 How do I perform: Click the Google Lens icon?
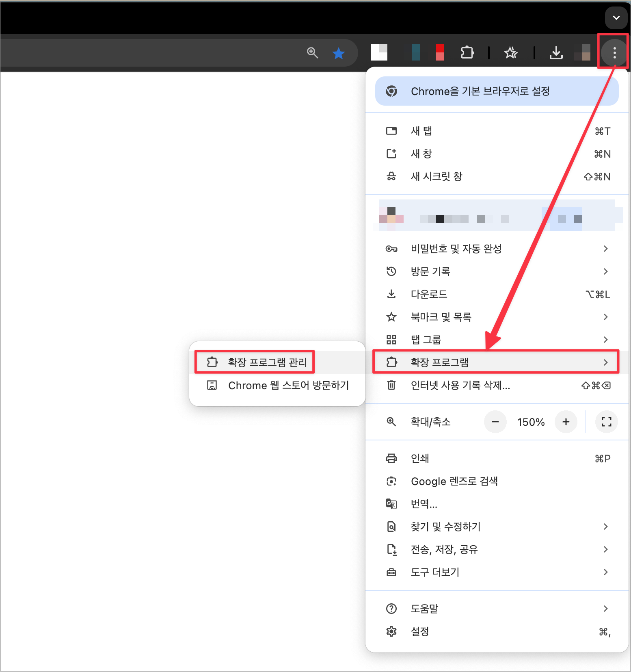click(x=391, y=481)
